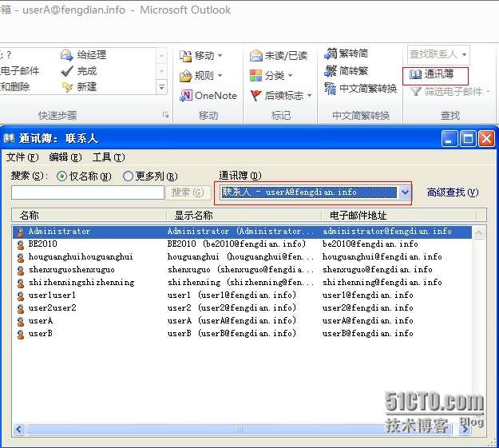499x448 pixels.
Task: Select the 仅名称 radio button
Action: tap(61, 176)
